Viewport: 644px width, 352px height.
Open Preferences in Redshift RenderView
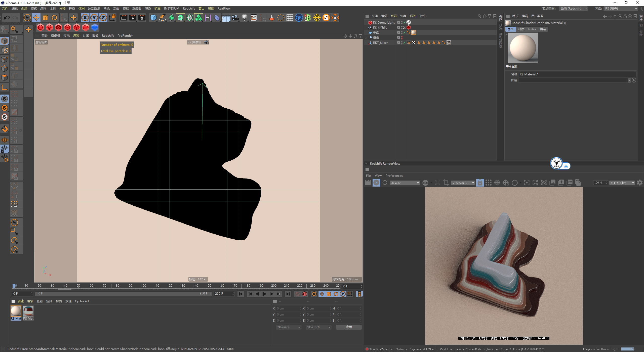394,176
